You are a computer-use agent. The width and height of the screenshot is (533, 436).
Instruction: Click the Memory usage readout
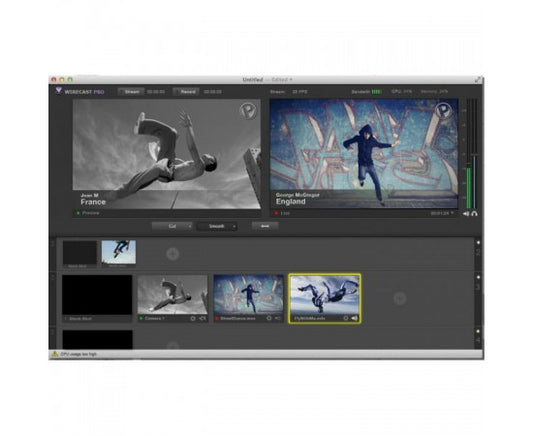(x=434, y=91)
